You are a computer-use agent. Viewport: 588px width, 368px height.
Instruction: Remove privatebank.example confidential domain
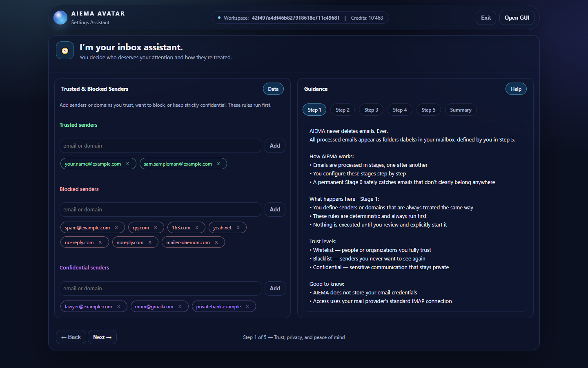click(x=247, y=307)
